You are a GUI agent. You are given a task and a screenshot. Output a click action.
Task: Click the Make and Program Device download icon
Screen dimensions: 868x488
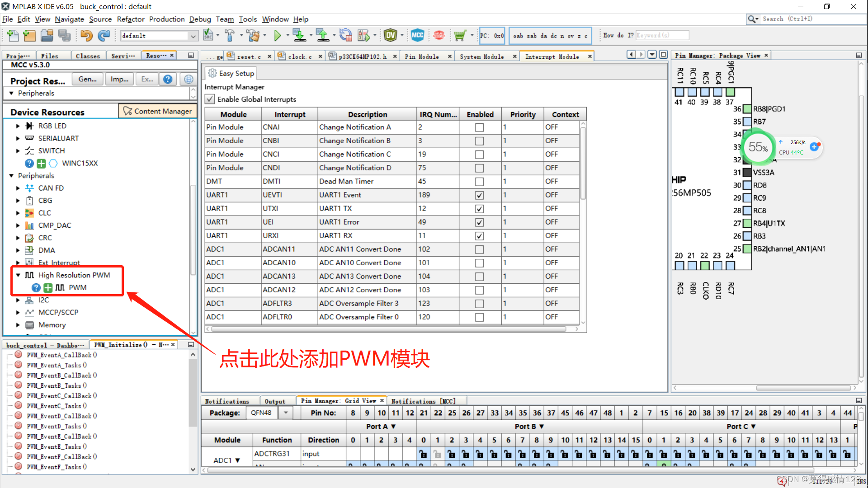tap(300, 35)
